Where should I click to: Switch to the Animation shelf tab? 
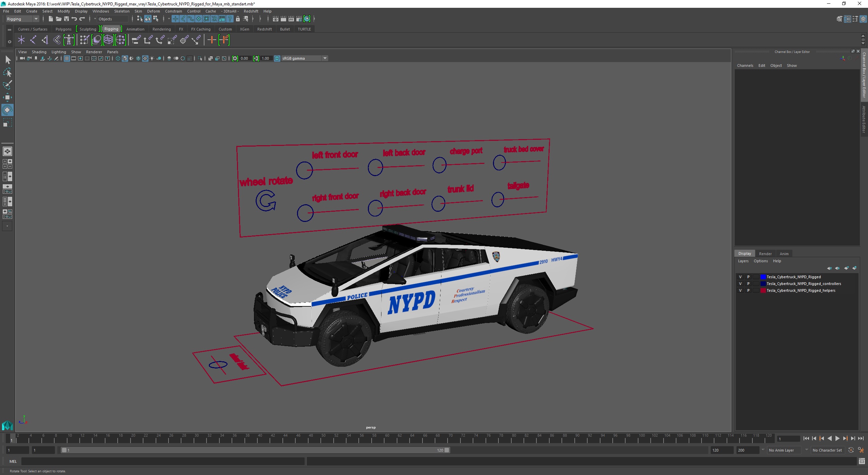coord(135,29)
